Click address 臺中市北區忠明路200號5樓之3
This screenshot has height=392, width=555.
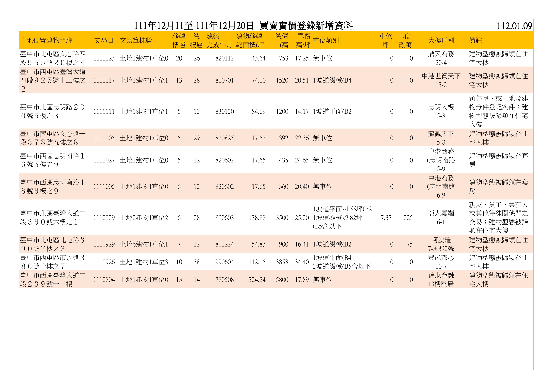[52, 111]
